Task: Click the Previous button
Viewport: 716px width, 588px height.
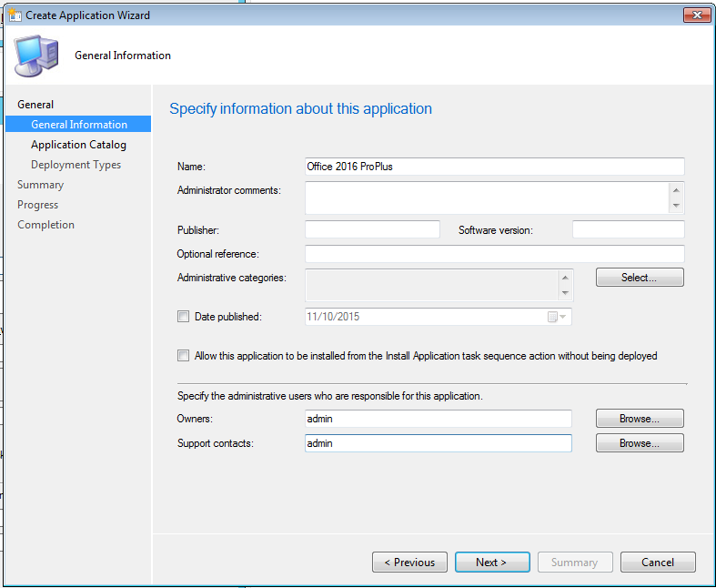Action: click(409, 562)
